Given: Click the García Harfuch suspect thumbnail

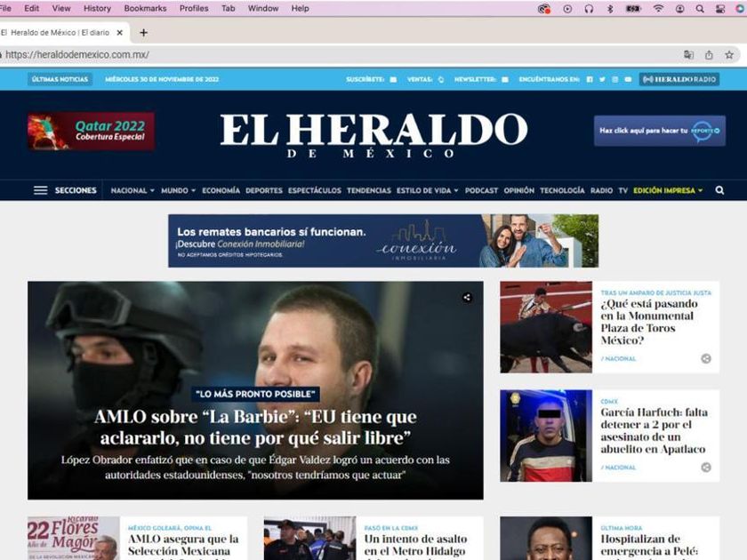Looking at the screenshot, I should coord(546,436).
